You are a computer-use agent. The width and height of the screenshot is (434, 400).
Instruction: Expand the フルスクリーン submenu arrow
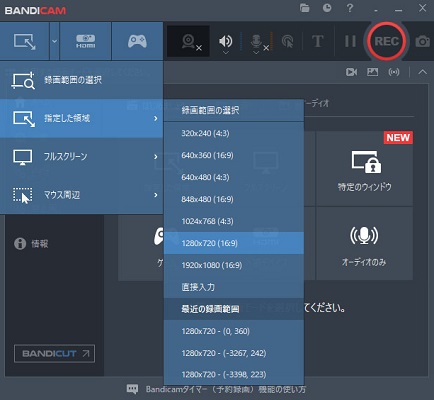[x=156, y=157]
